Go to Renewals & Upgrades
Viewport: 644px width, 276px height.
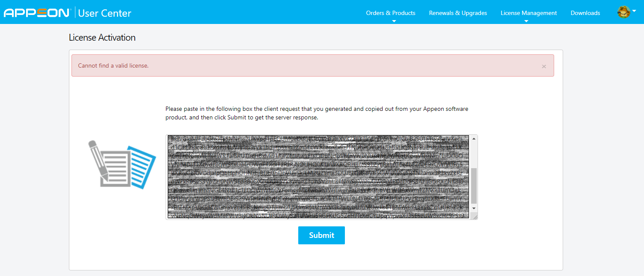click(x=458, y=13)
